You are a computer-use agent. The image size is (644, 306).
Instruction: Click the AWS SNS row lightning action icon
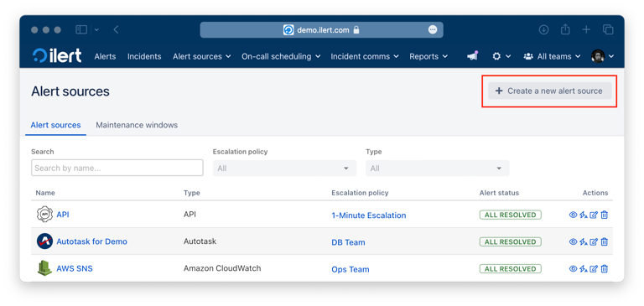[x=584, y=269]
